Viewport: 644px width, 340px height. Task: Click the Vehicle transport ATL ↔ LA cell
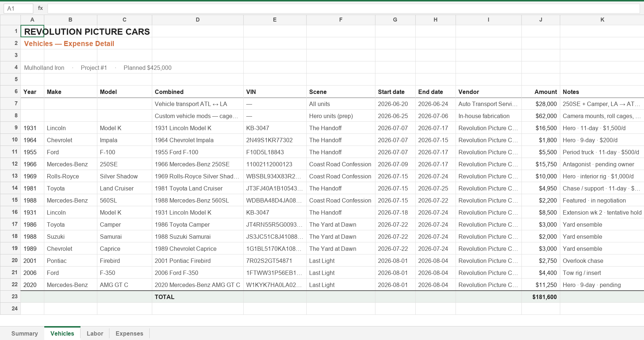198,104
